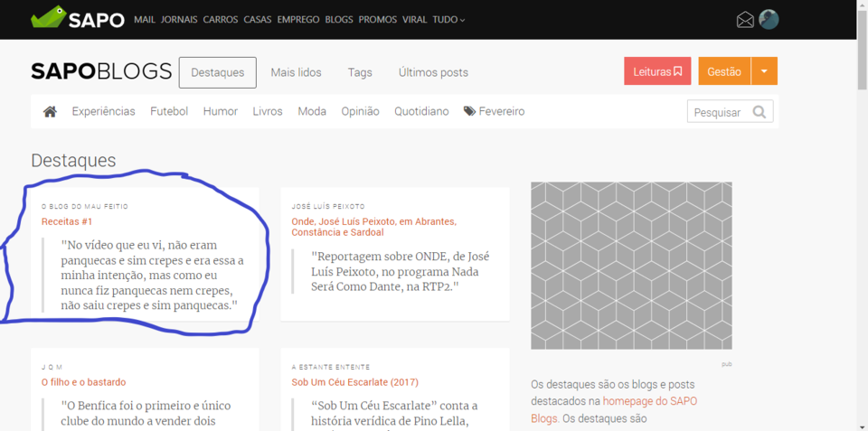Open the MAIL link
The height and width of the screenshot is (431, 868).
[x=145, y=19]
